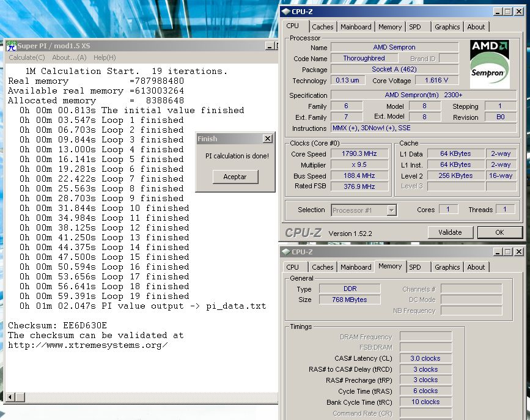530x420 pixels.
Task: Click the OK button in CPU-Z
Action: point(499,232)
